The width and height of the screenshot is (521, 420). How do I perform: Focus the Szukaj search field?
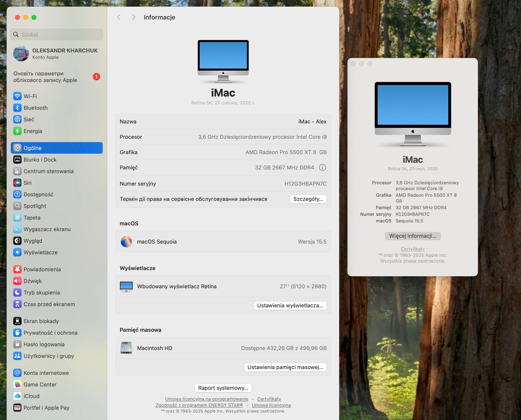57,34
